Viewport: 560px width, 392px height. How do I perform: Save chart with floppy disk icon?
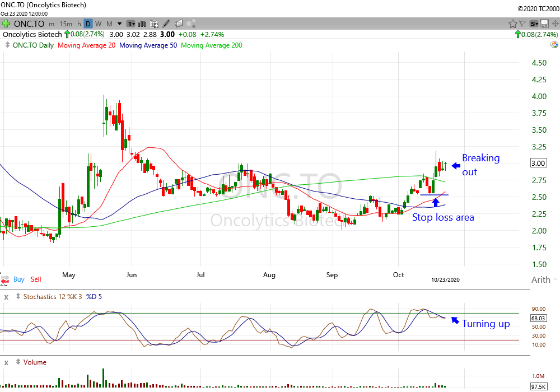tap(544, 24)
